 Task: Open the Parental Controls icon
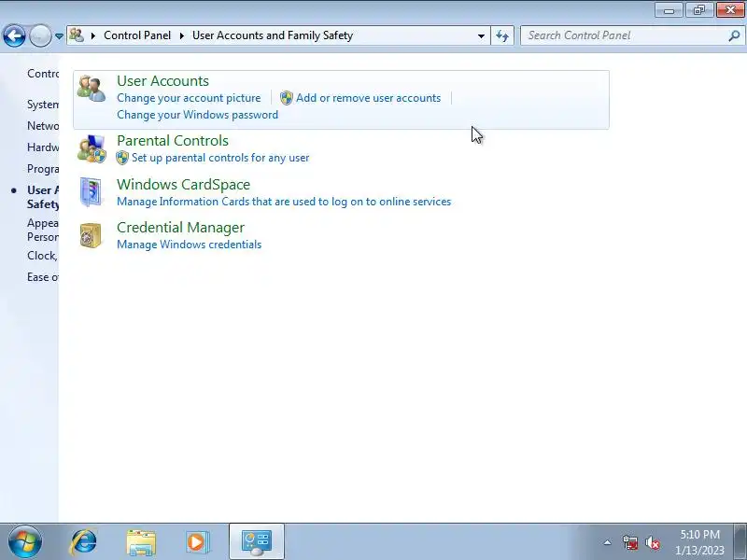click(92, 148)
